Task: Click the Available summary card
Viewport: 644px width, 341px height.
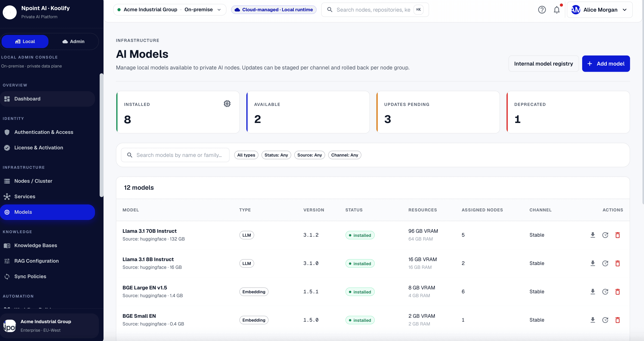Action: (308, 112)
